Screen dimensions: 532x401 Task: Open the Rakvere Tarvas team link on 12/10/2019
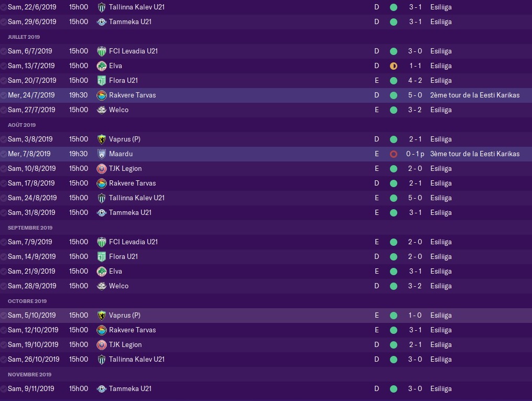click(x=132, y=330)
